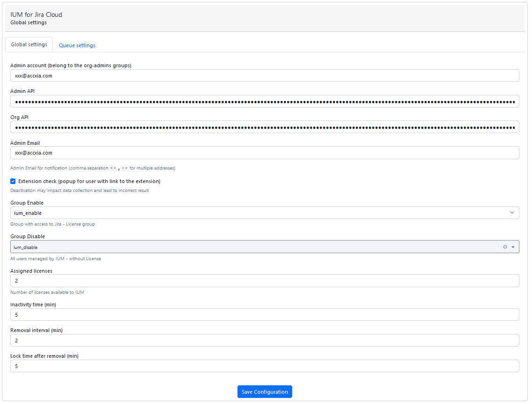Click the Removal interval (min) field
Image resolution: width=532 pixels, height=404 pixels.
click(x=265, y=340)
